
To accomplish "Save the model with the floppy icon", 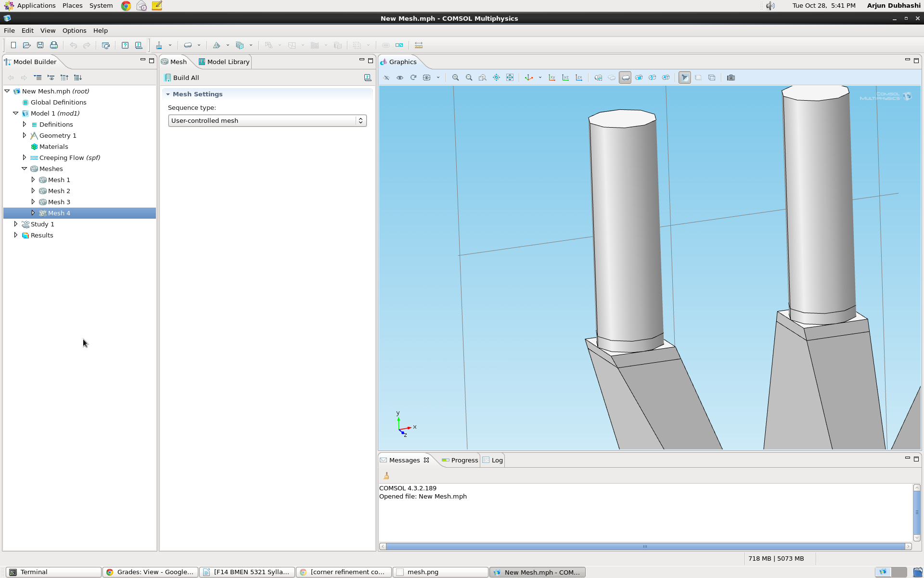I will pos(40,45).
